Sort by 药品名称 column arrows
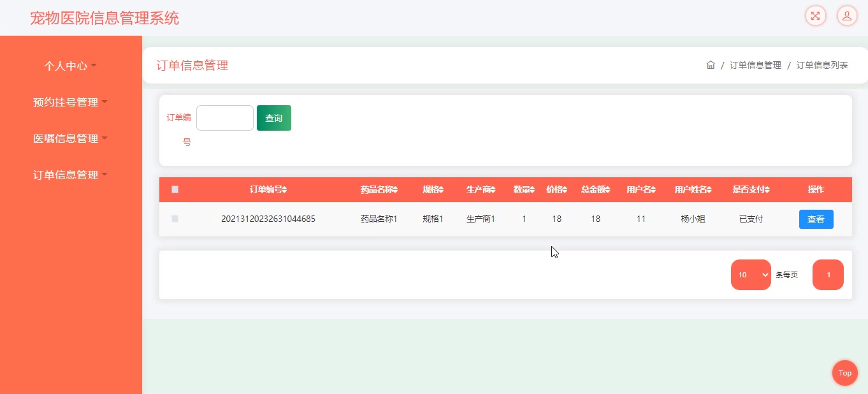 395,190
